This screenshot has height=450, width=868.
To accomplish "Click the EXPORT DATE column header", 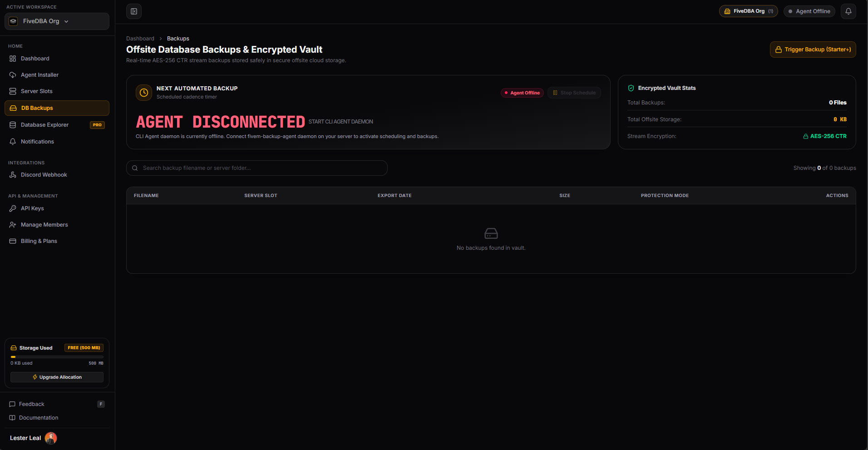I will 395,196.
